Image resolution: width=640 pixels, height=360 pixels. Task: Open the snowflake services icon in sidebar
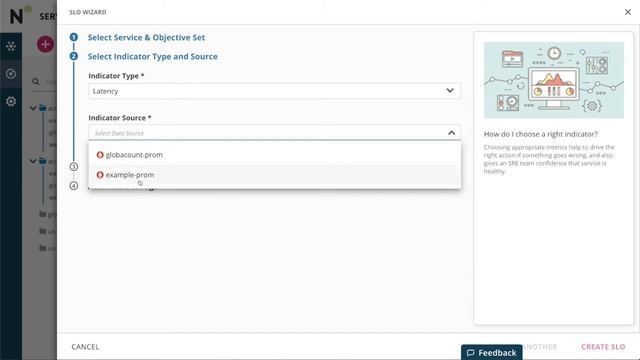click(x=11, y=46)
